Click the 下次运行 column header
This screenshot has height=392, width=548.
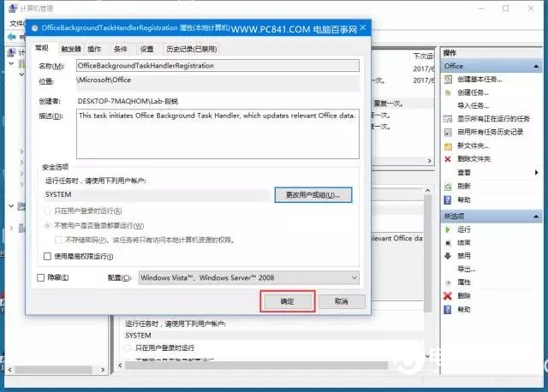pyautogui.click(x=423, y=56)
